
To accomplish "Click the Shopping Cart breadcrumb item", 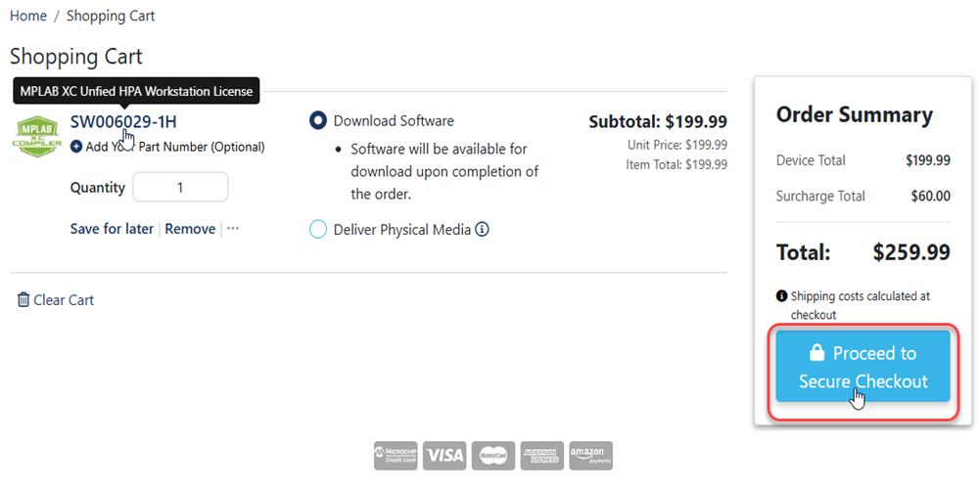I will coord(111,16).
